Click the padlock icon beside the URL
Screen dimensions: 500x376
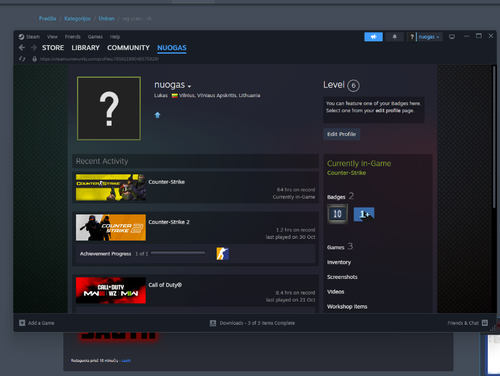(34, 59)
